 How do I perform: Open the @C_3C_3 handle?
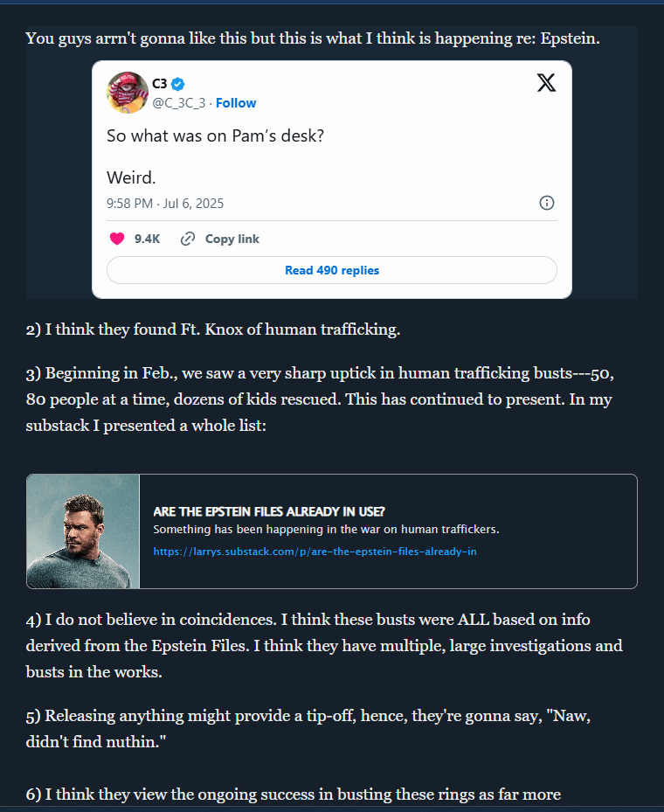(178, 103)
